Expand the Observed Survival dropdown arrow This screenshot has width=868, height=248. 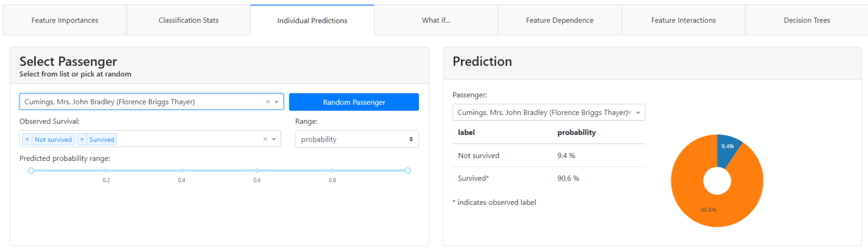coord(274,139)
